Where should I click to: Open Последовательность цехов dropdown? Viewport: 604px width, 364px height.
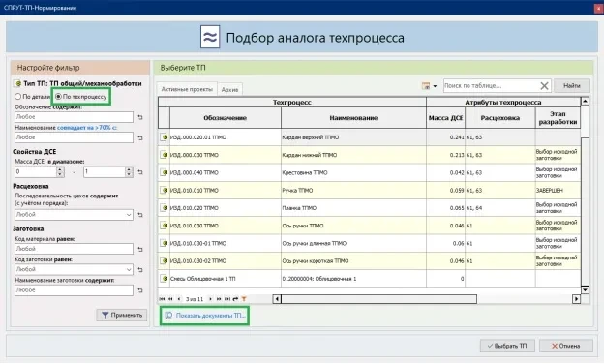pyautogui.click(x=129, y=215)
